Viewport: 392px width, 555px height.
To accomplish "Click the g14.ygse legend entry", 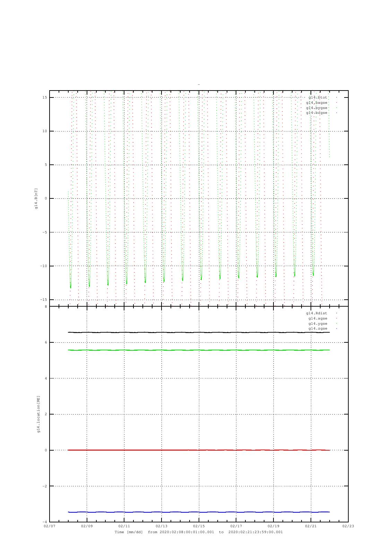I will click(318, 324).
